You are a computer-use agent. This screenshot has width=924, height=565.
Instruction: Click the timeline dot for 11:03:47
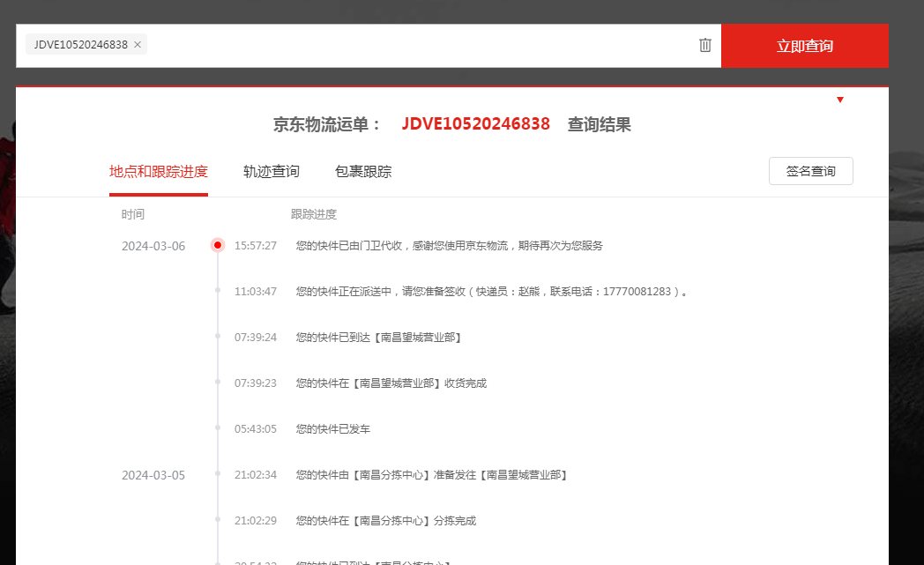point(218,291)
